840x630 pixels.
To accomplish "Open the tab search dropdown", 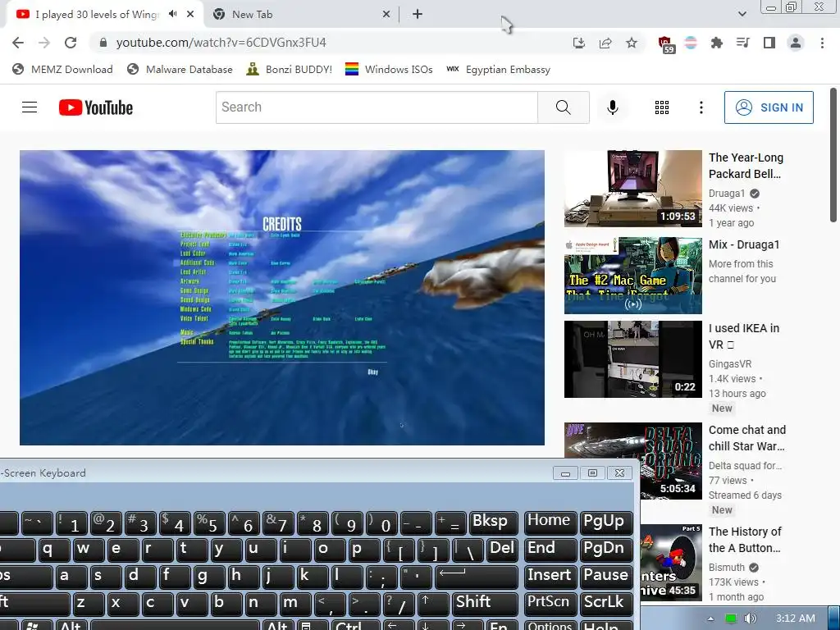I will (742, 15).
